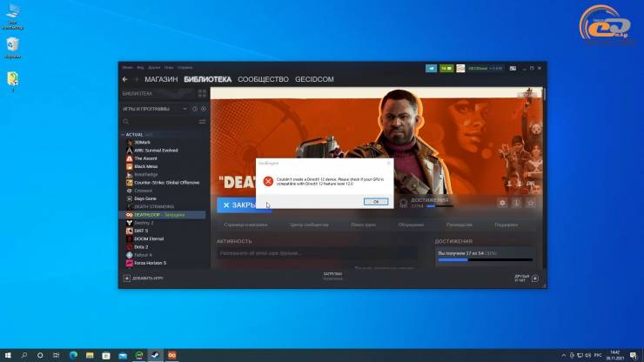Viewport: 644px width, 362px height.
Task: Click the blue Steam announcements icon
Action: 432,68
